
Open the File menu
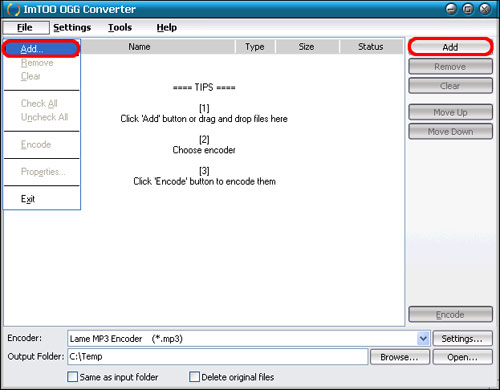pos(26,27)
